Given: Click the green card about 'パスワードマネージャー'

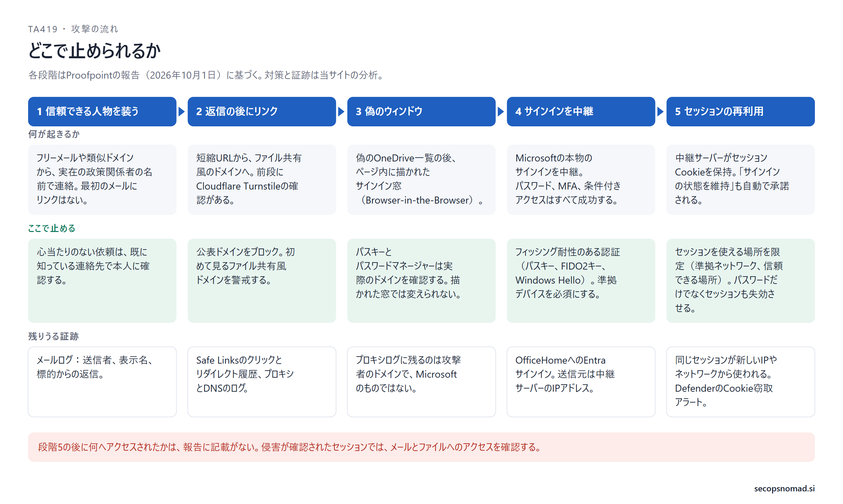Looking at the screenshot, I should (x=421, y=280).
